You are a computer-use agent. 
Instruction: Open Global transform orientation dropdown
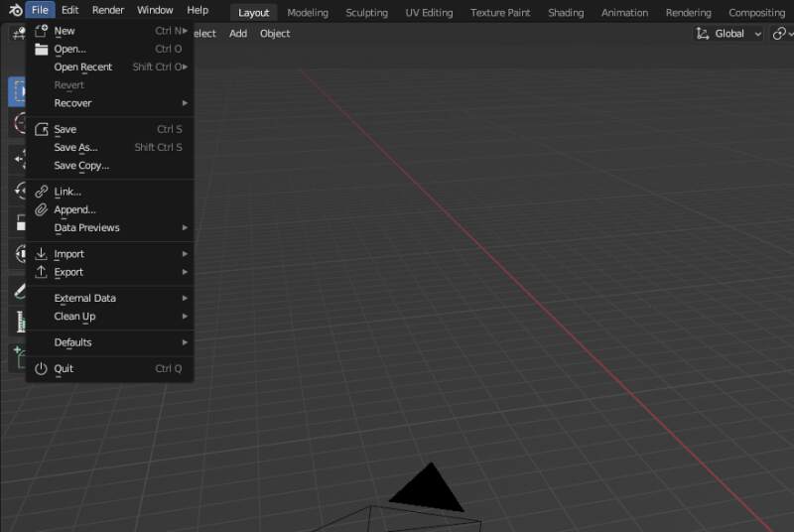click(728, 34)
